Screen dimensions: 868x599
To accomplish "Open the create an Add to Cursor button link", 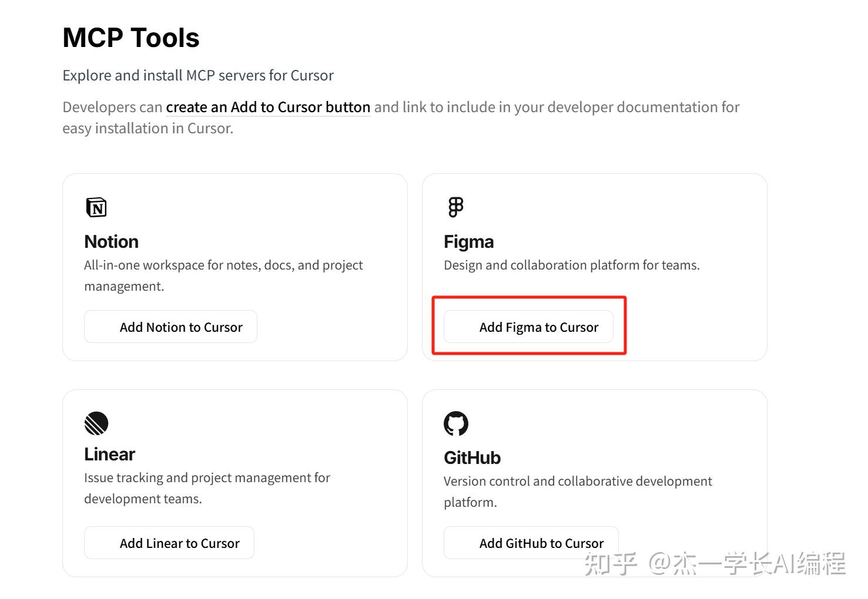I will pos(268,107).
